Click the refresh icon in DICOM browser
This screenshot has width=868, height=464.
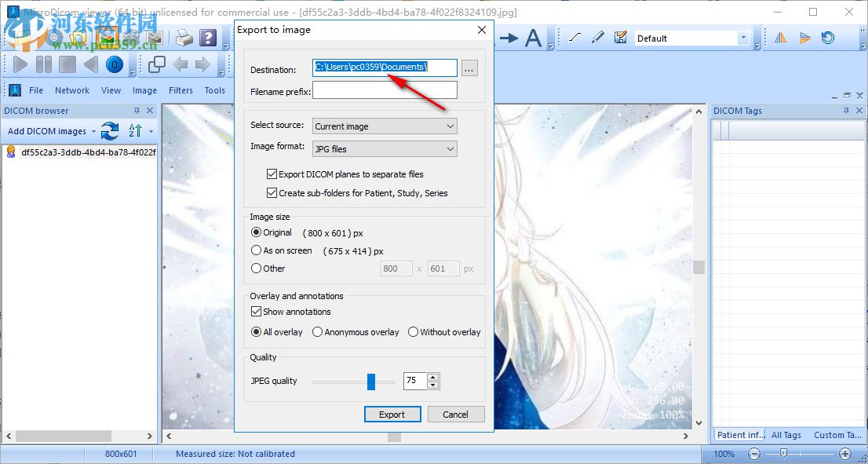pyautogui.click(x=110, y=130)
